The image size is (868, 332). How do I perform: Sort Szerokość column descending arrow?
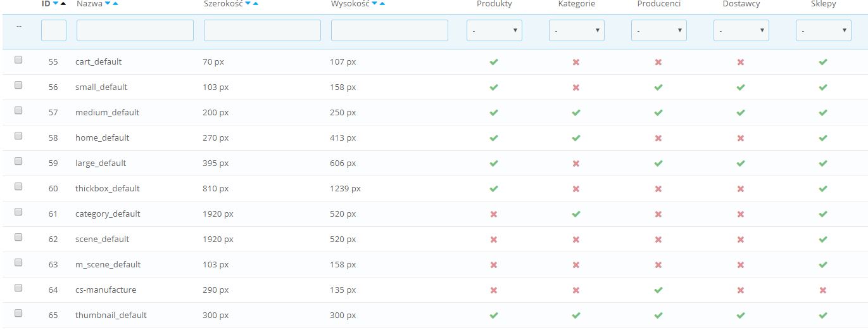click(x=248, y=4)
